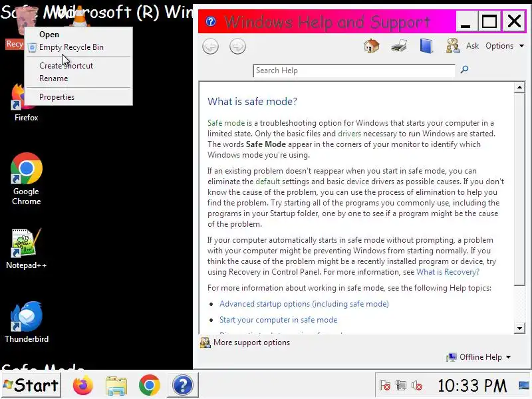Go back in Help and Support
Image resolution: width=532 pixels, height=399 pixels.
tap(210, 47)
